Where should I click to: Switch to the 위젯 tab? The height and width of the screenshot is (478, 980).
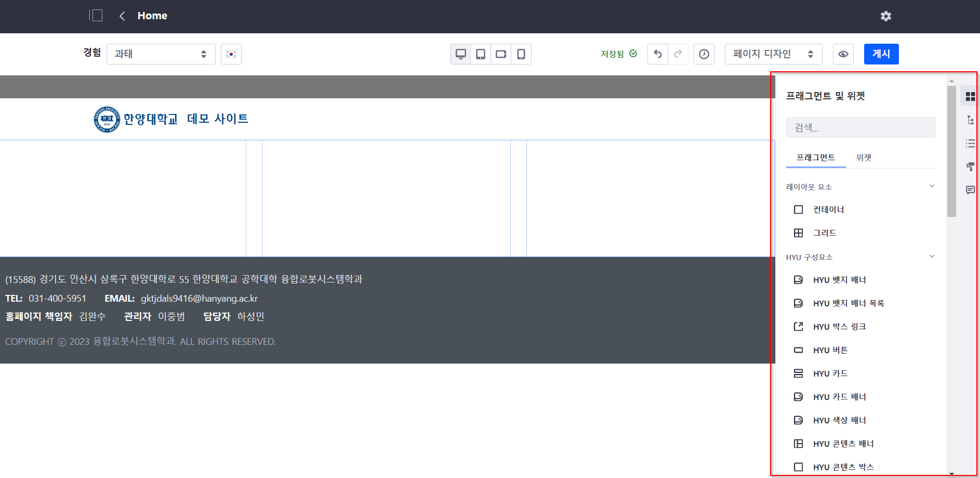(863, 158)
